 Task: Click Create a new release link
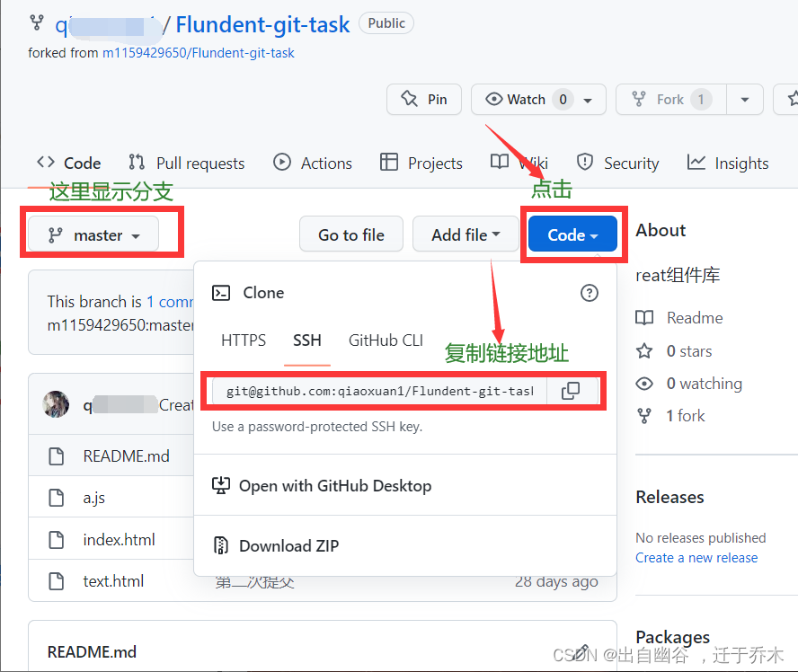696,558
